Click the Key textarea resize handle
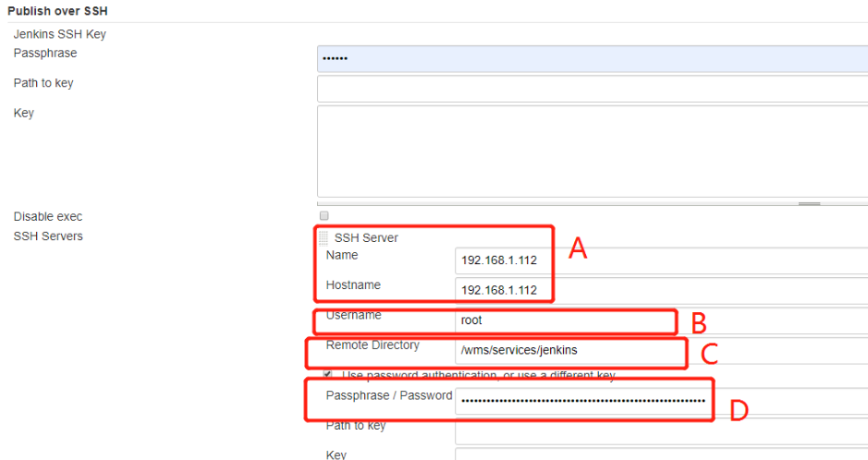The width and height of the screenshot is (868, 460). (x=810, y=203)
